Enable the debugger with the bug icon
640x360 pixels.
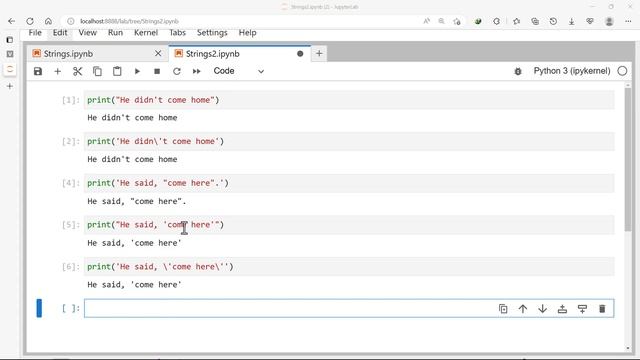point(518,71)
